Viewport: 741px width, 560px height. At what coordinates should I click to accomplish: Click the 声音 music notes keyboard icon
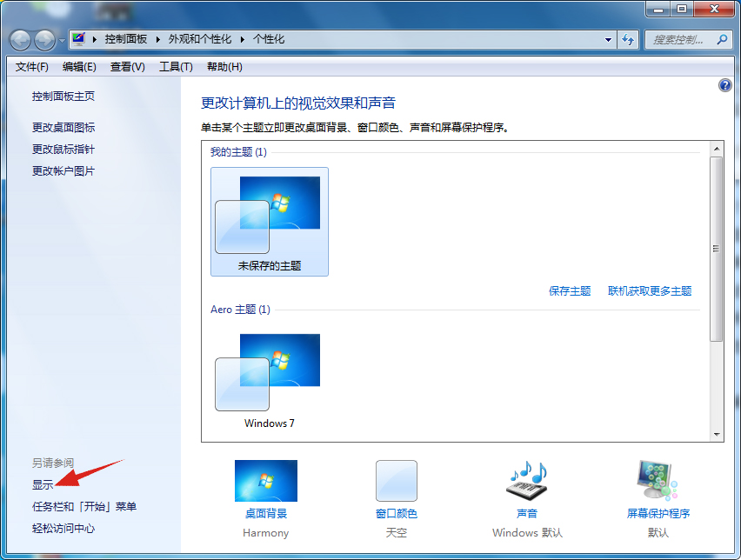pos(527,481)
